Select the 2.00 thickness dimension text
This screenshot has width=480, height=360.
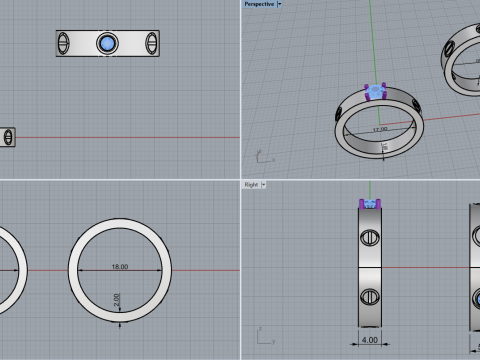[116, 300]
